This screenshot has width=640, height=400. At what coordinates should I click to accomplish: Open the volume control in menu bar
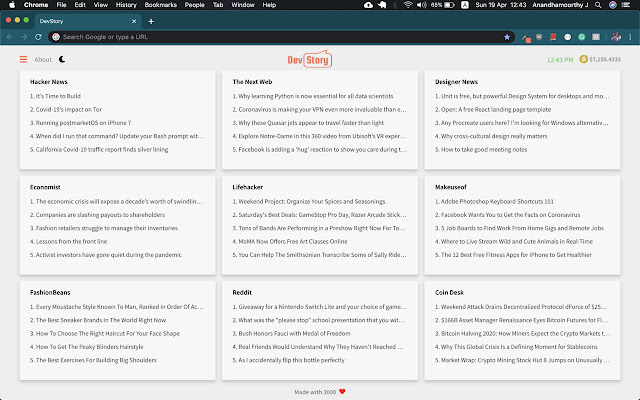(x=422, y=5)
